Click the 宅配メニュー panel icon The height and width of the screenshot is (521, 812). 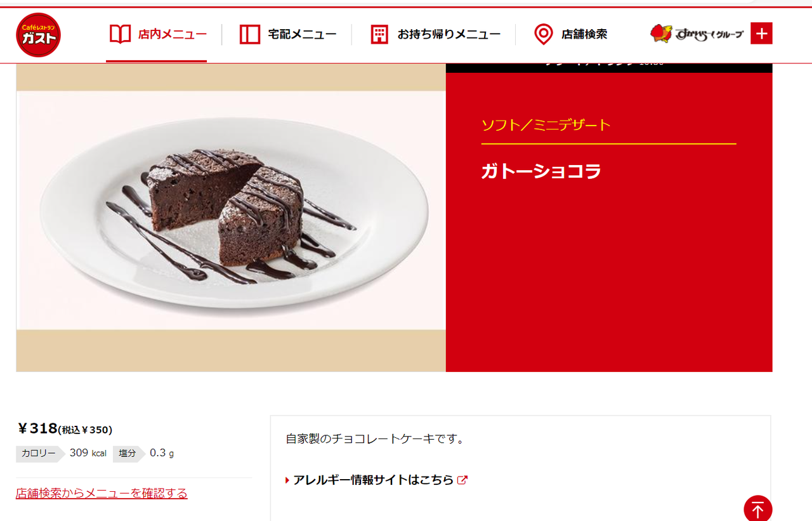tap(250, 34)
